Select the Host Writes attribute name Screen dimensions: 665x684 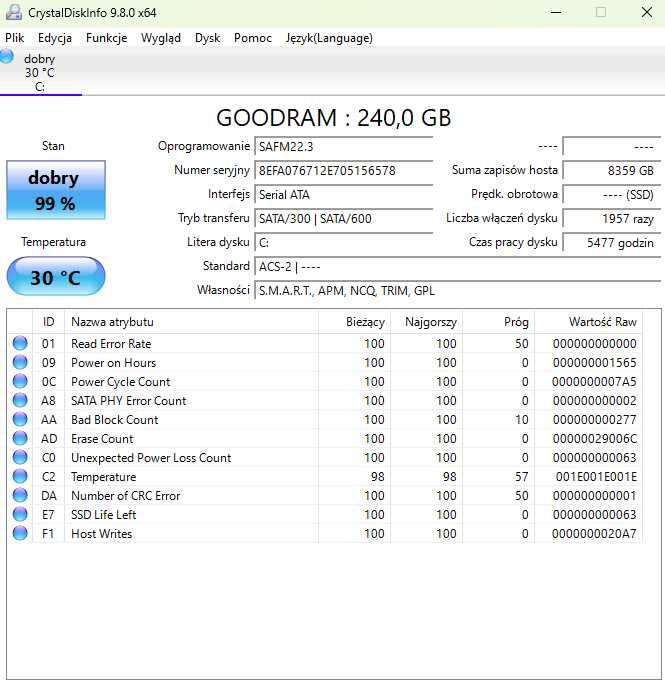(102, 534)
